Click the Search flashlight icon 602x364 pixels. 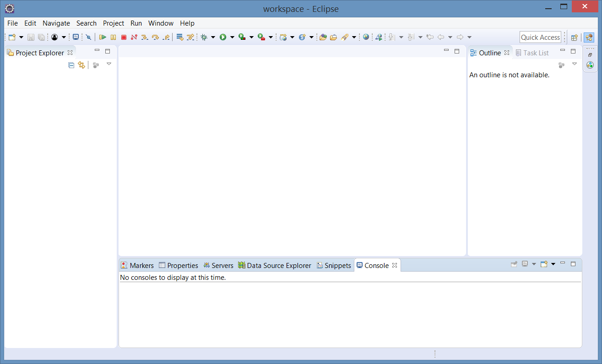click(x=345, y=37)
